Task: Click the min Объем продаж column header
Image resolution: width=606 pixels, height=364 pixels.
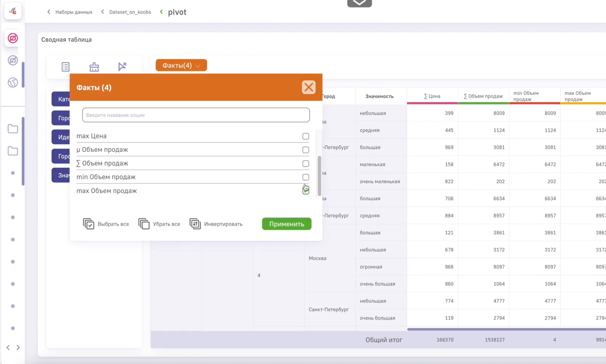Action: coord(534,96)
